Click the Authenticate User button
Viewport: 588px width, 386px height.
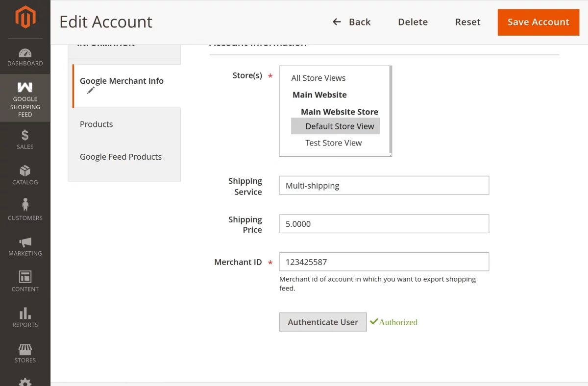[x=323, y=322]
